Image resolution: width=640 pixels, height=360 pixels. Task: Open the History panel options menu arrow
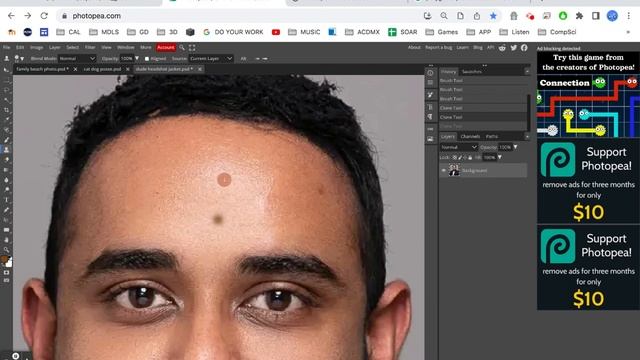[527, 71]
